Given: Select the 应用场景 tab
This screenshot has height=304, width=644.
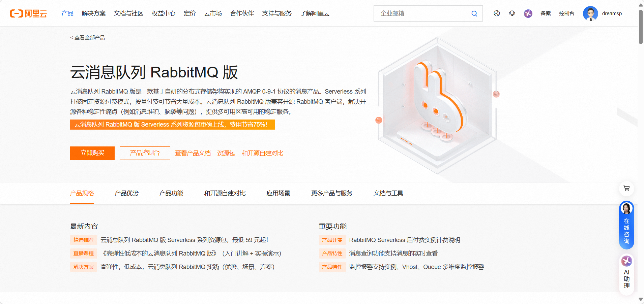Looking at the screenshot, I should (278, 193).
